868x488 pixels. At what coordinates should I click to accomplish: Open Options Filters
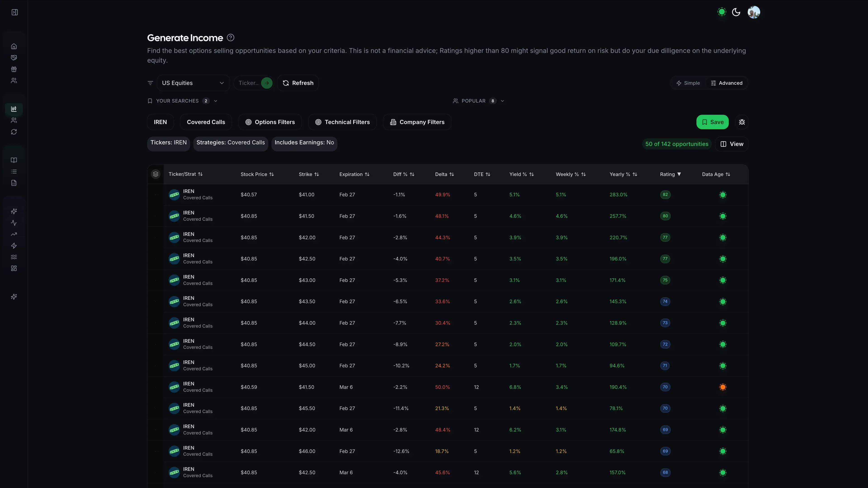[x=270, y=122]
